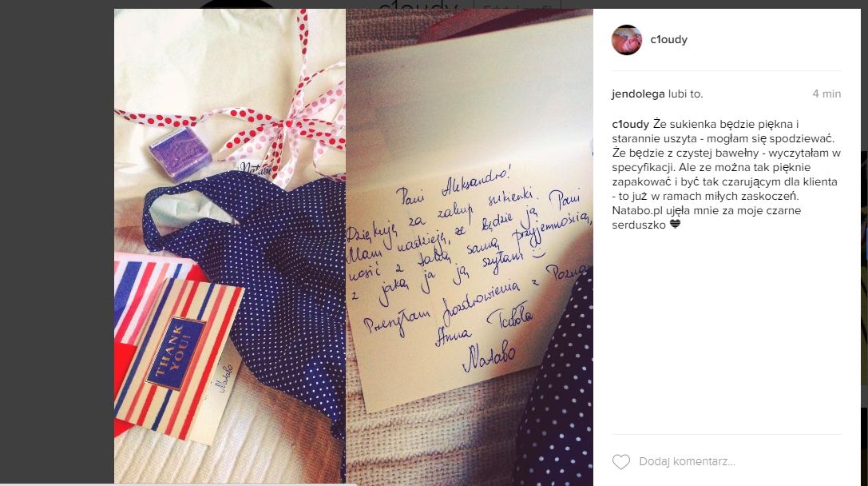The image size is (868, 486).
Task: Click the dimmed profile button behind overlay at top
Action: pos(516,5)
